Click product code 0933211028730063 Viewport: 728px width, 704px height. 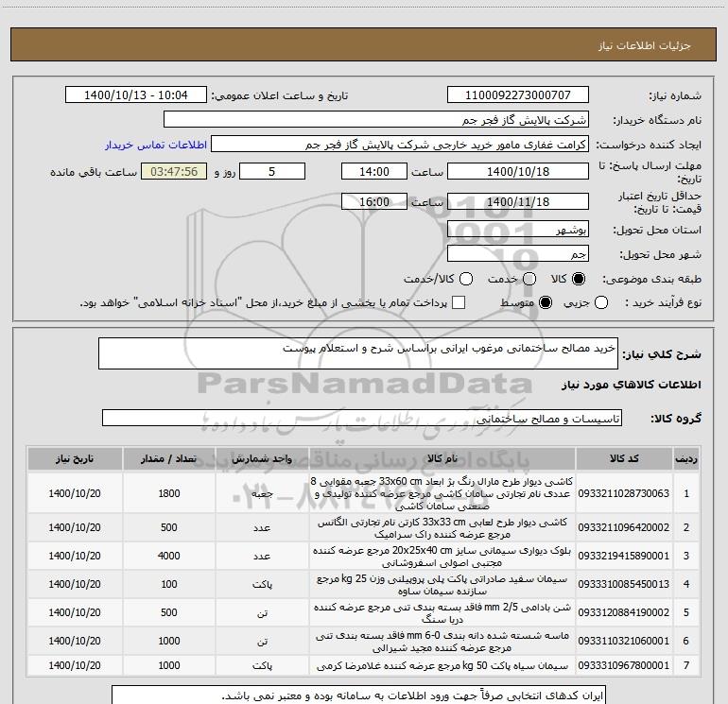[x=624, y=493]
